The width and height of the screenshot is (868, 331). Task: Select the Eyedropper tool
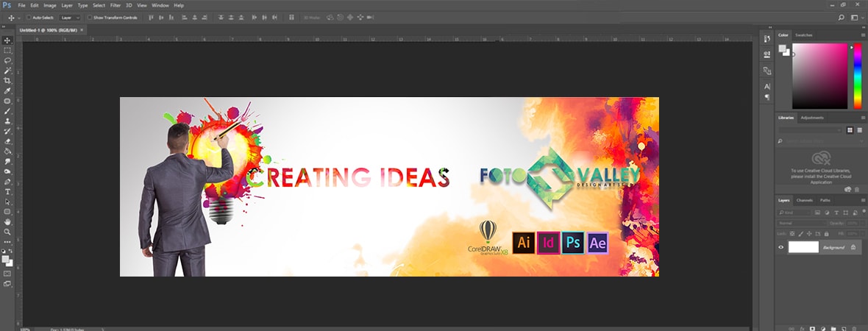pos(8,90)
